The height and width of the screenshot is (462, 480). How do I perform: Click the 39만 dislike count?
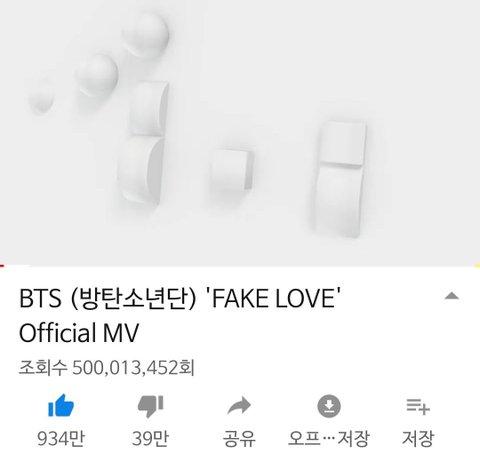(x=150, y=438)
